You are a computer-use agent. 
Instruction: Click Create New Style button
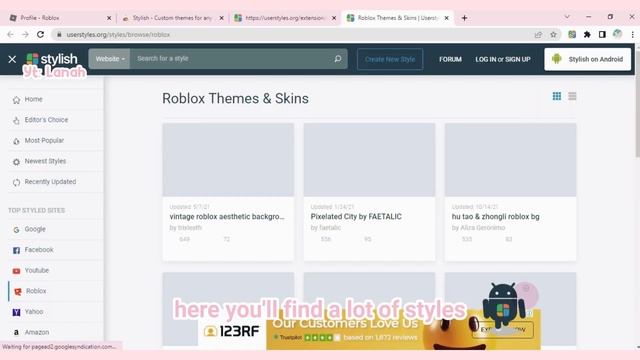tap(390, 59)
